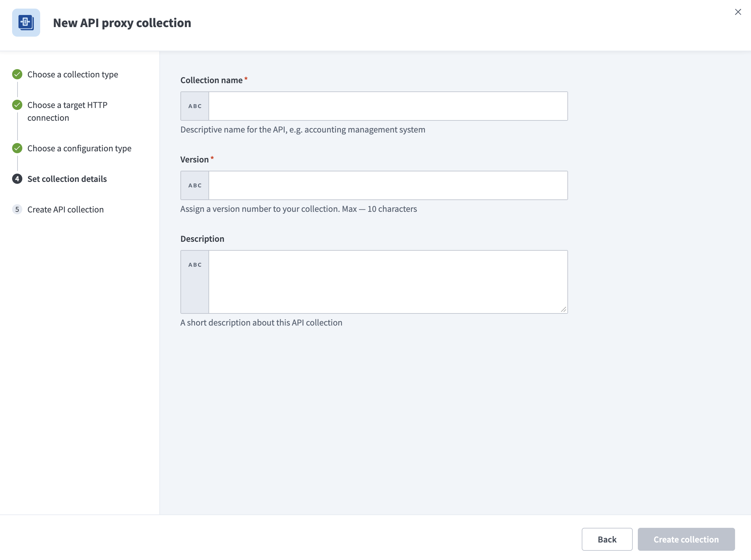
Task: Select Create API collection step
Action: click(x=65, y=210)
